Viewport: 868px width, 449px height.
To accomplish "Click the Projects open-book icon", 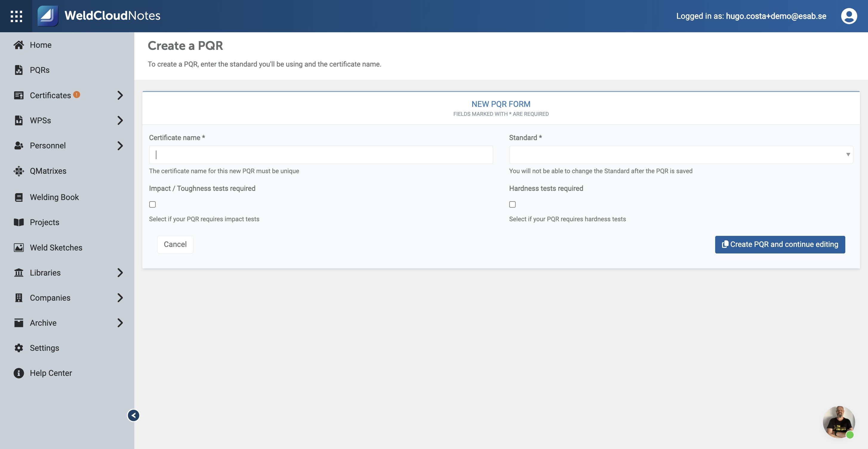I will [x=19, y=222].
